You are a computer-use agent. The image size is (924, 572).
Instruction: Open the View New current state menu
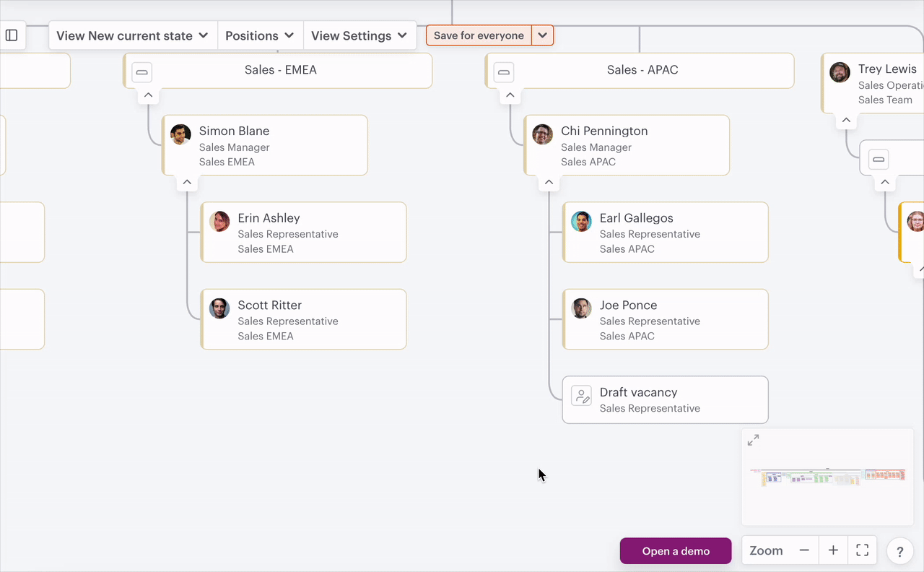[x=132, y=35]
